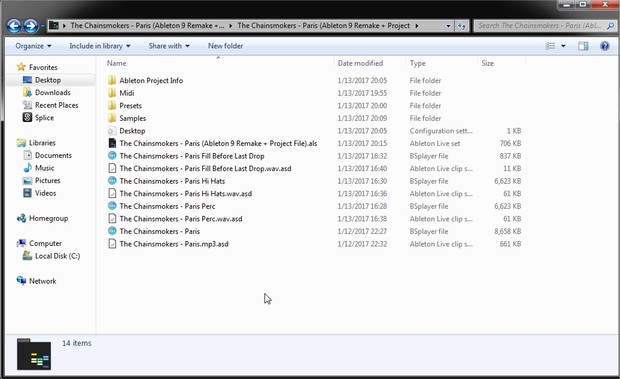This screenshot has height=379, width=620.
Task: Go back with the Back arrow button
Action: click(x=14, y=26)
